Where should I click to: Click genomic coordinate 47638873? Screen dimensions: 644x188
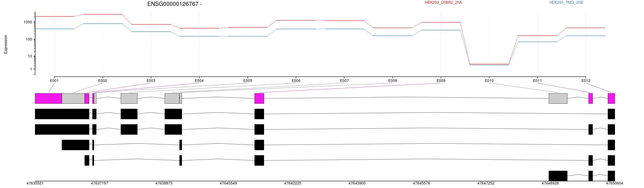(164, 183)
